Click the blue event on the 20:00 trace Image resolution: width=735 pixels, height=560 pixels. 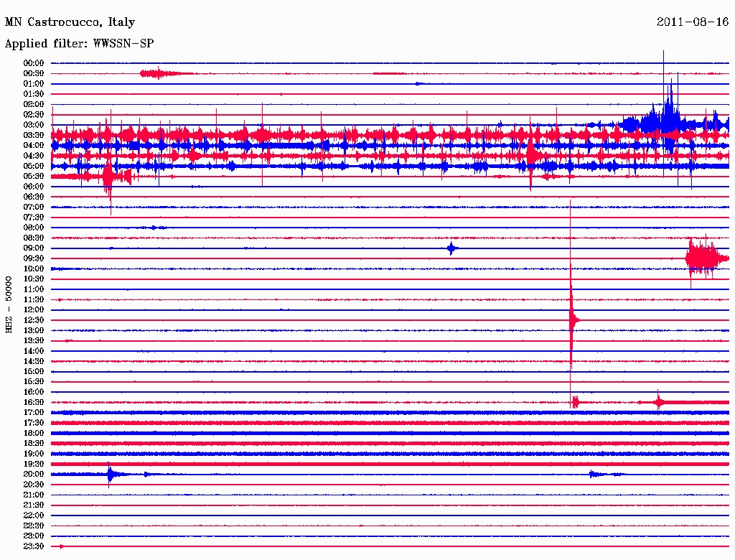tap(110, 474)
